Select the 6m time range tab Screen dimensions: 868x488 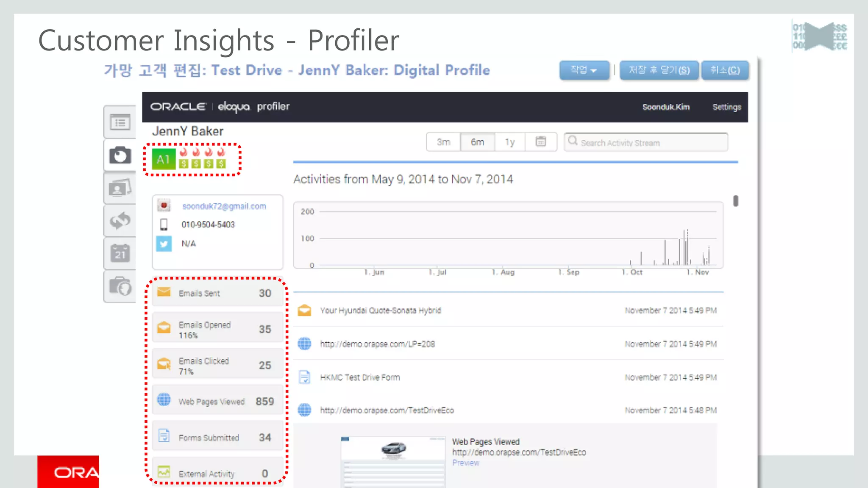pos(477,142)
